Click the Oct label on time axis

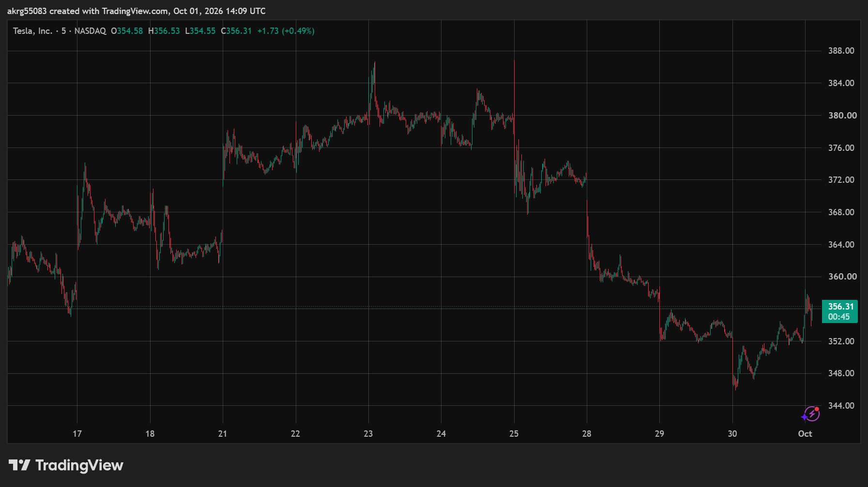(x=805, y=434)
